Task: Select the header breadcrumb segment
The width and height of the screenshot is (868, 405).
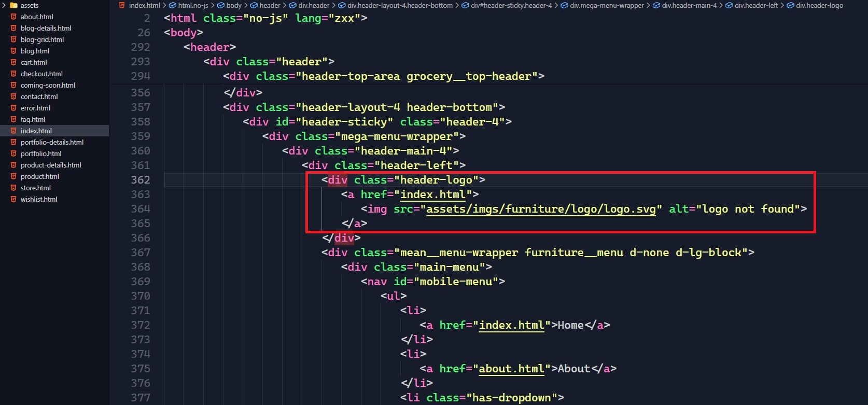Action: (x=270, y=5)
